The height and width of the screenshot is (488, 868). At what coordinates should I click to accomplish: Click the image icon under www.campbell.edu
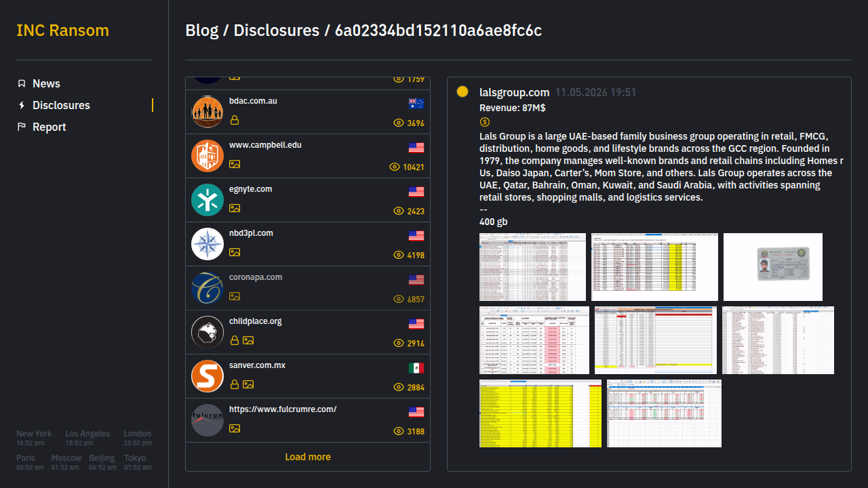tap(235, 164)
